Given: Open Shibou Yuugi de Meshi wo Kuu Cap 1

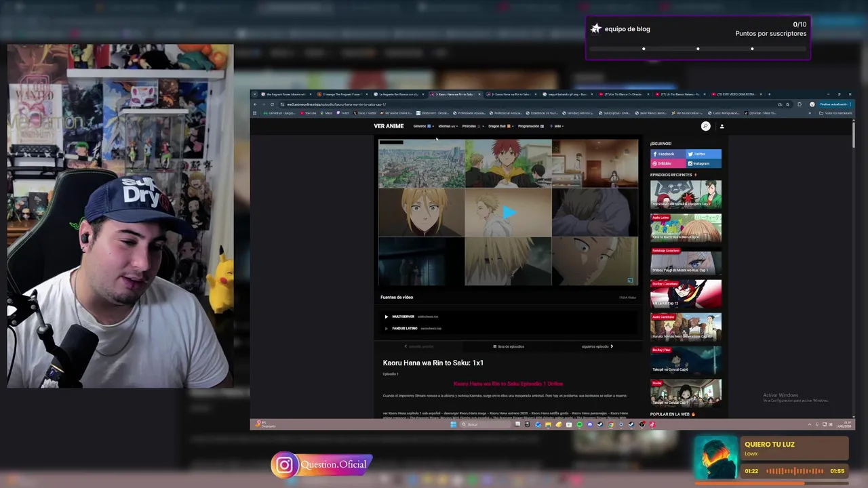Looking at the screenshot, I should pyautogui.click(x=686, y=260).
